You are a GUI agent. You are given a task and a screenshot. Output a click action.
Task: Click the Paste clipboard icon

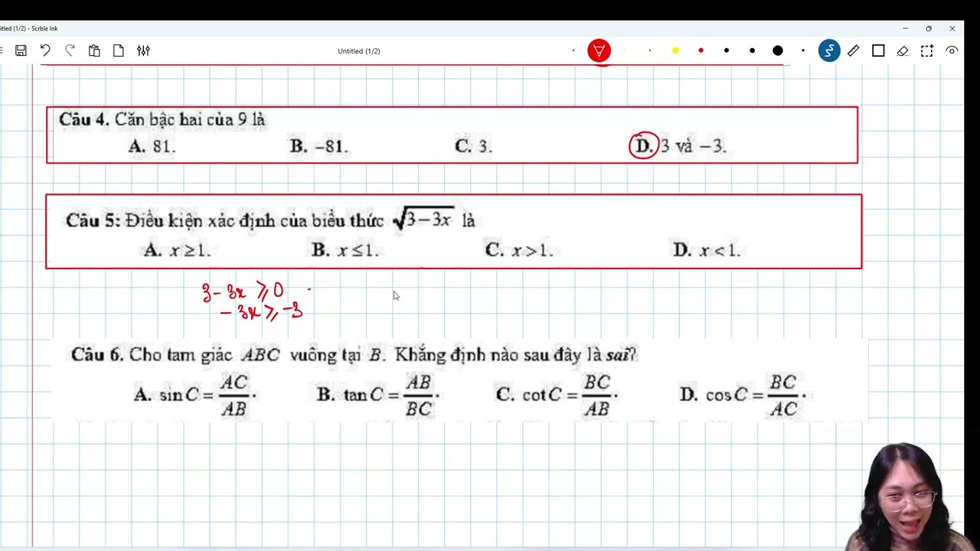[x=94, y=51]
